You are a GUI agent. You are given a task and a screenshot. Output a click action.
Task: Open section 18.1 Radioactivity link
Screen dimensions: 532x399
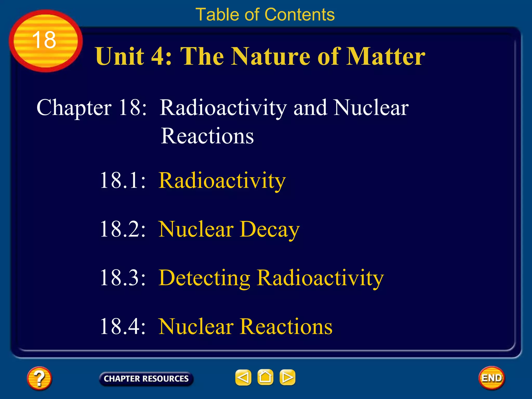click(x=222, y=181)
